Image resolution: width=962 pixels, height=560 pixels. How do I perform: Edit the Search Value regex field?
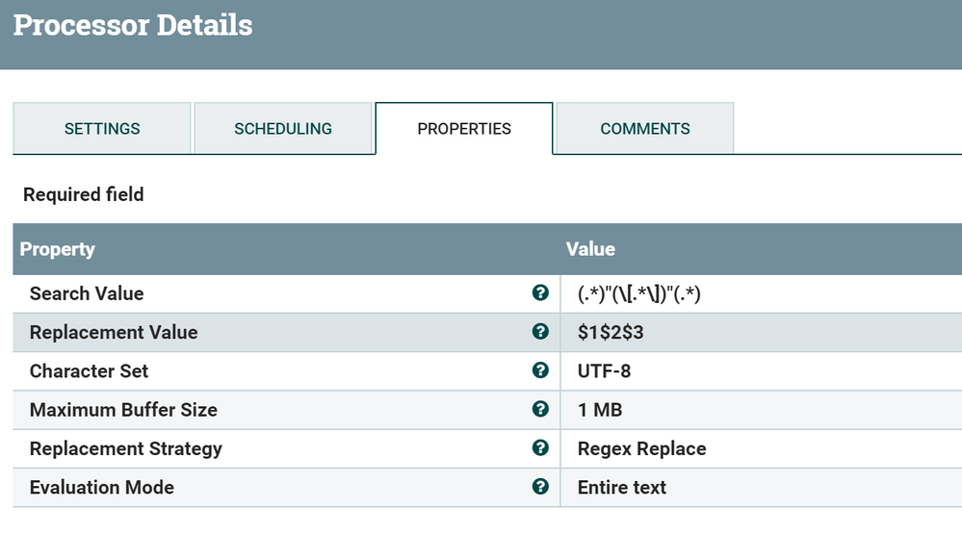pyautogui.click(x=639, y=294)
